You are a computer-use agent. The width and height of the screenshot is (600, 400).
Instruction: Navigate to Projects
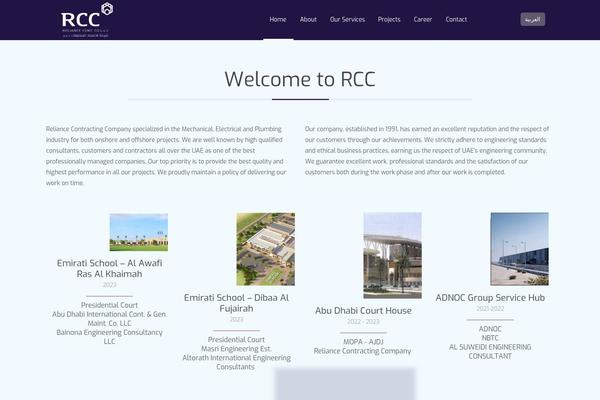tap(389, 20)
